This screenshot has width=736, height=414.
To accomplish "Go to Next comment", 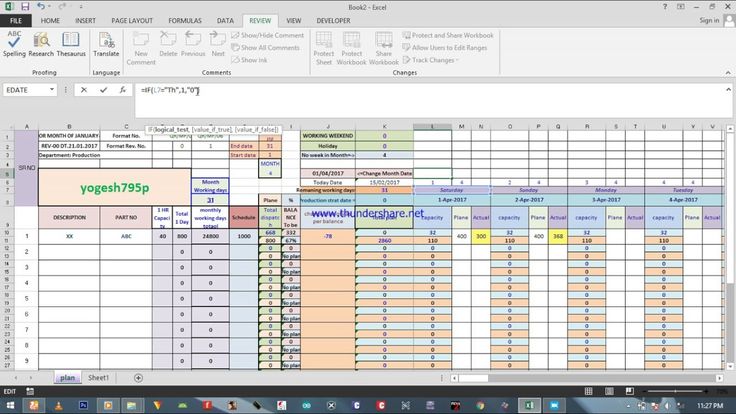I will [218, 44].
